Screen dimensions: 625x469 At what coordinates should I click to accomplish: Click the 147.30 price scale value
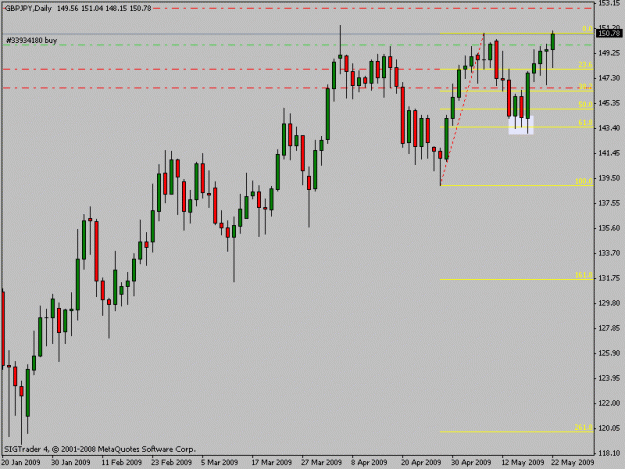609,78
